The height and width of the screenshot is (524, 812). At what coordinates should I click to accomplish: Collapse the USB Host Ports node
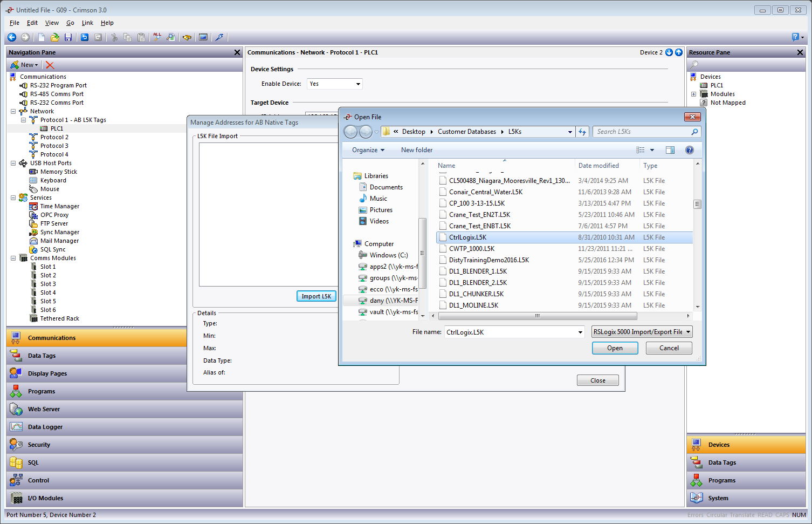coord(13,163)
